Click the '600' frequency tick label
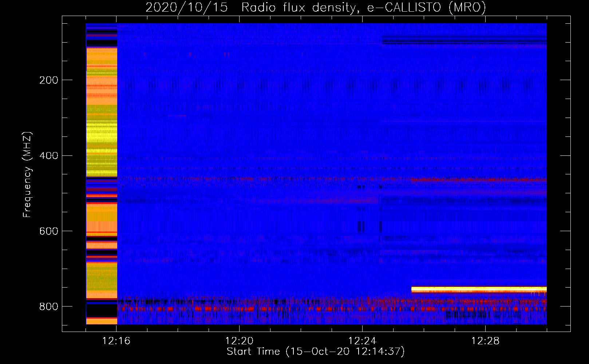Screen dimensions: 589x364 49,232
